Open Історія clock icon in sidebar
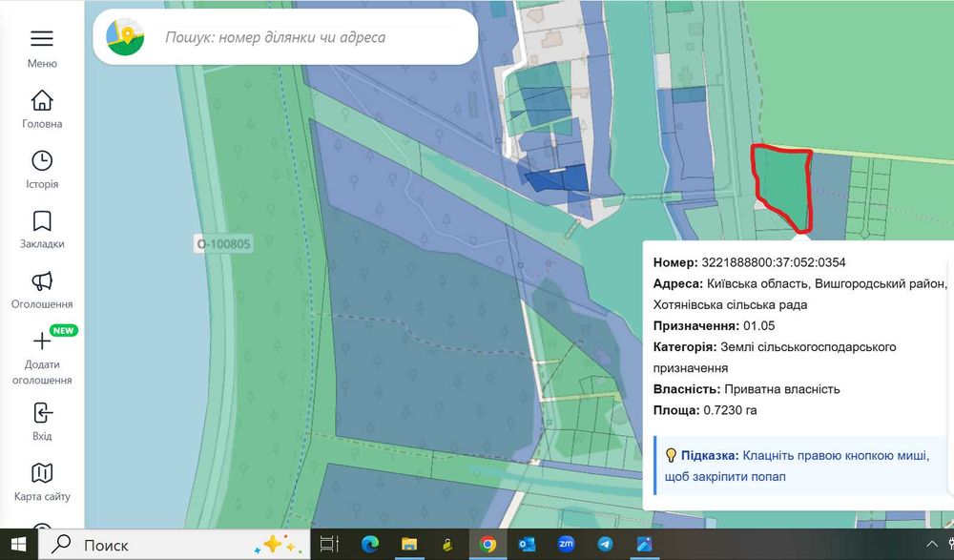The image size is (954, 560). pos(42,160)
